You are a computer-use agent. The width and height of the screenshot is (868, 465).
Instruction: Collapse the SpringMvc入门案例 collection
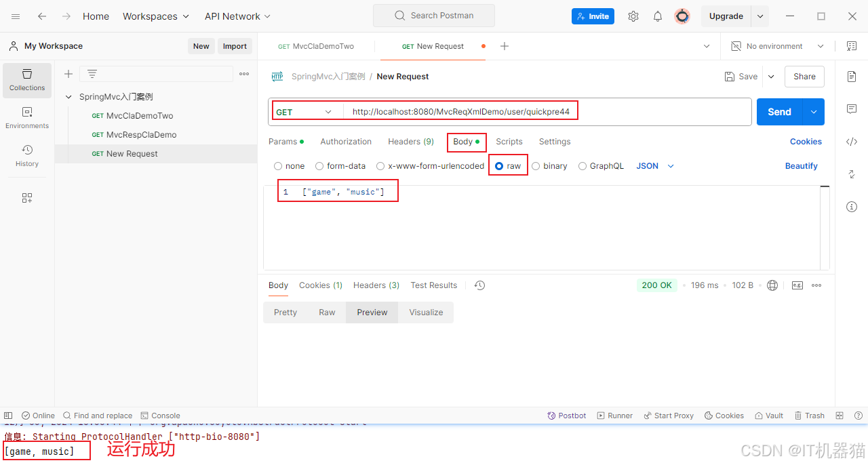(x=68, y=97)
